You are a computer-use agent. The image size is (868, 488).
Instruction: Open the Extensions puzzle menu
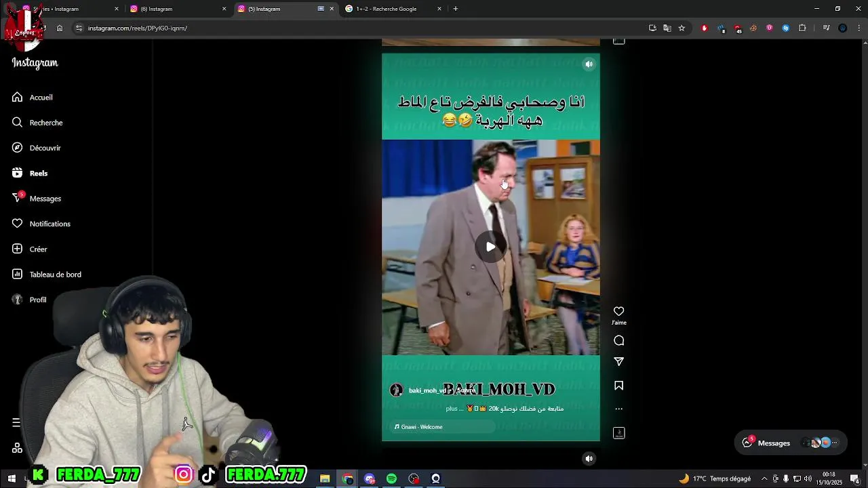point(802,28)
